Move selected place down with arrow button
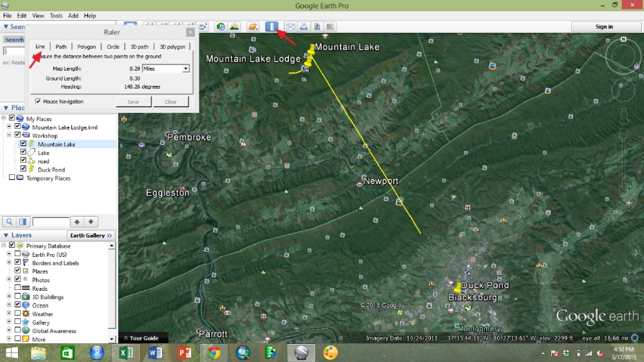 [x=91, y=222]
